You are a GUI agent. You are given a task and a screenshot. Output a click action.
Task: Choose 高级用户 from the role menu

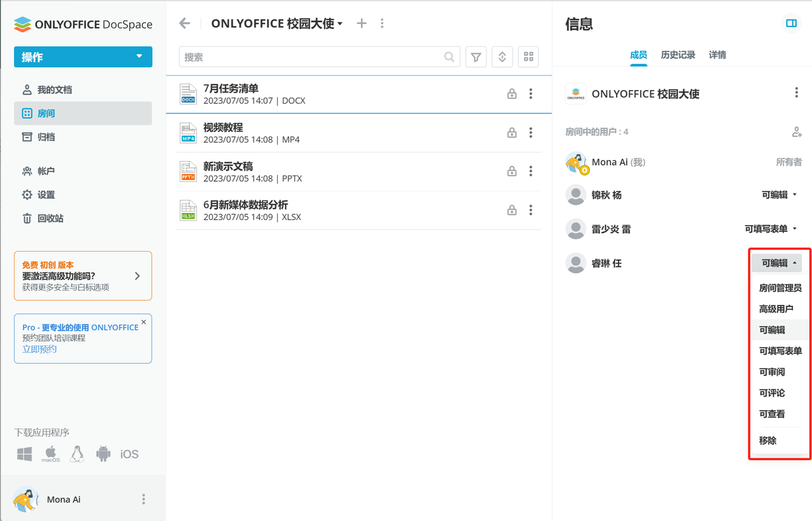(x=780, y=309)
